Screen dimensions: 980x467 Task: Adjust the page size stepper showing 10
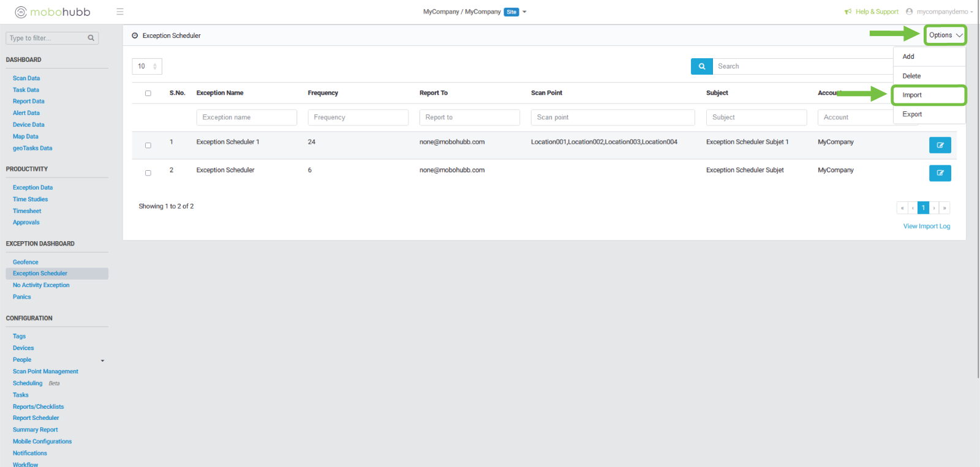coord(154,66)
